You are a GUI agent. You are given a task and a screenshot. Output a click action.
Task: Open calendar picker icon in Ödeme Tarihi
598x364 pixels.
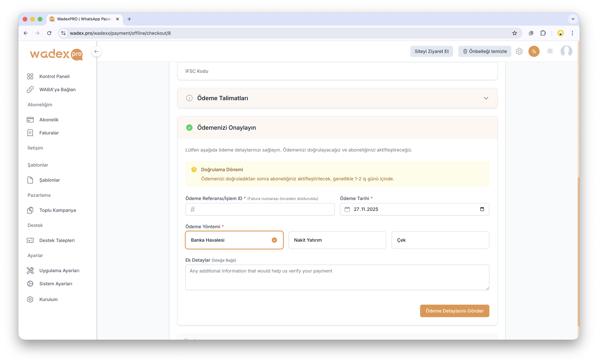(x=482, y=209)
